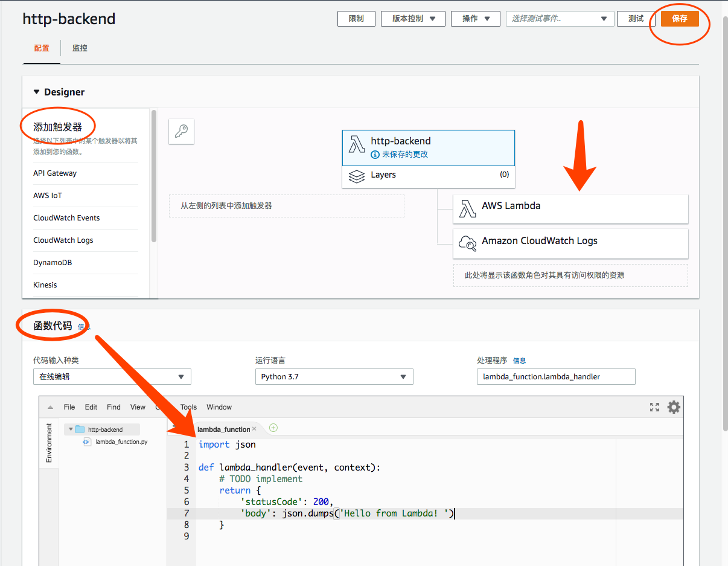Open the runtime Python 3.7 dropdown
The width and height of the screenshot is (728, 566).
point(334,376)
